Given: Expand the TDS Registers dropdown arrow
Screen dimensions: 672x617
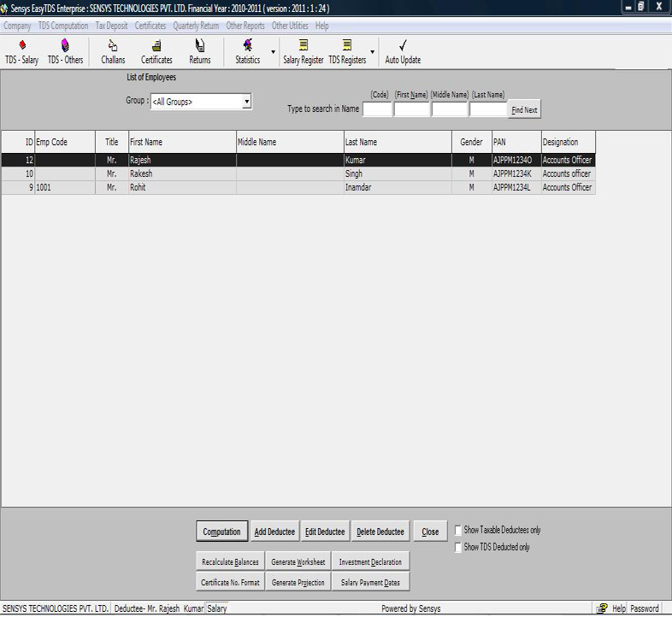Looking at the screenshot, I should pyautogui.click(x=373, y=52).
